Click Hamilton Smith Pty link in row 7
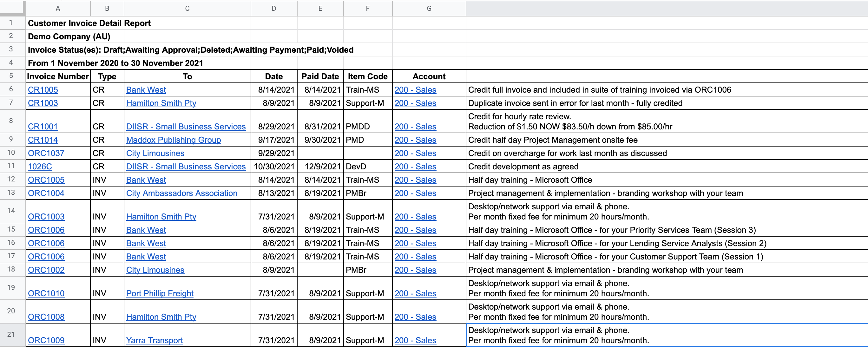The height and width of the screenshot is (347, 868). 161,103
